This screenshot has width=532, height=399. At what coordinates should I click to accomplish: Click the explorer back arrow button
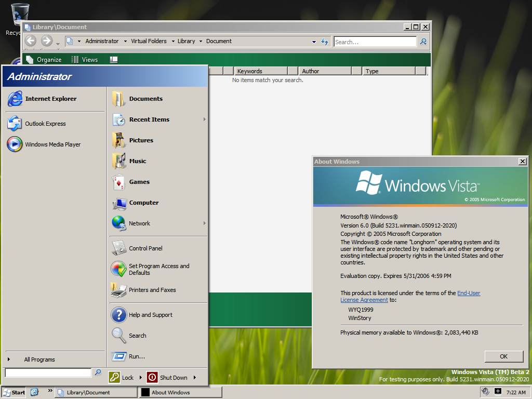pyautogui.click(x=31, y=41)
